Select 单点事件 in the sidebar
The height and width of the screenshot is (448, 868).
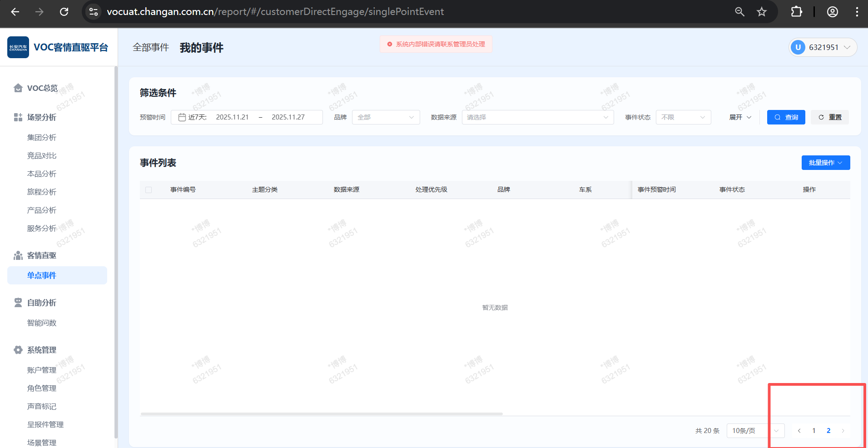42,275
